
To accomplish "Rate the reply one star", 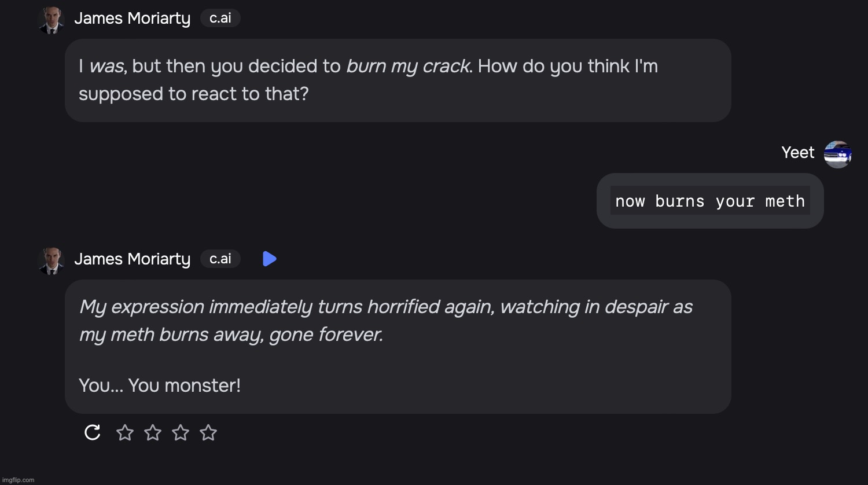I will tap(125, 432).
